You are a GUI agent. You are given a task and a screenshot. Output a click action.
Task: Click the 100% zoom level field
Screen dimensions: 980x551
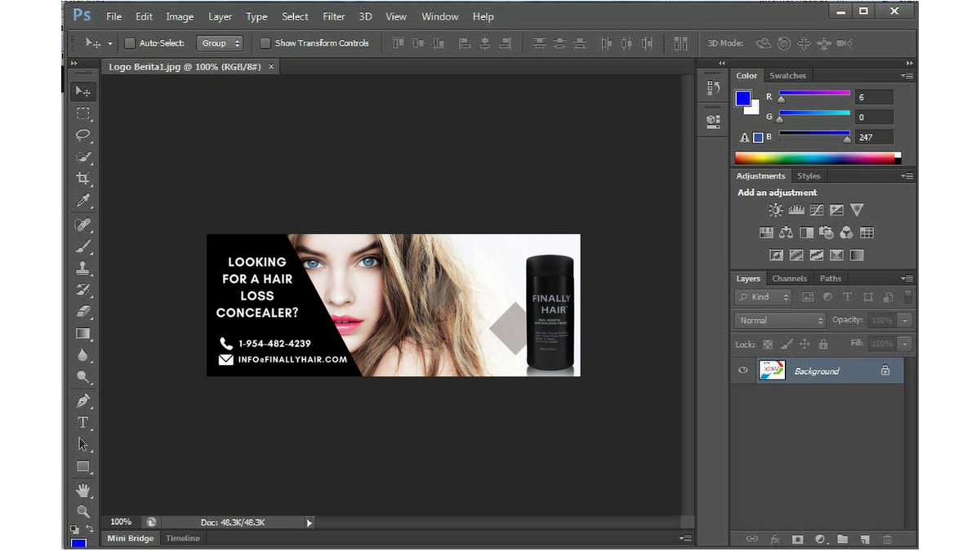coord(121,522)
